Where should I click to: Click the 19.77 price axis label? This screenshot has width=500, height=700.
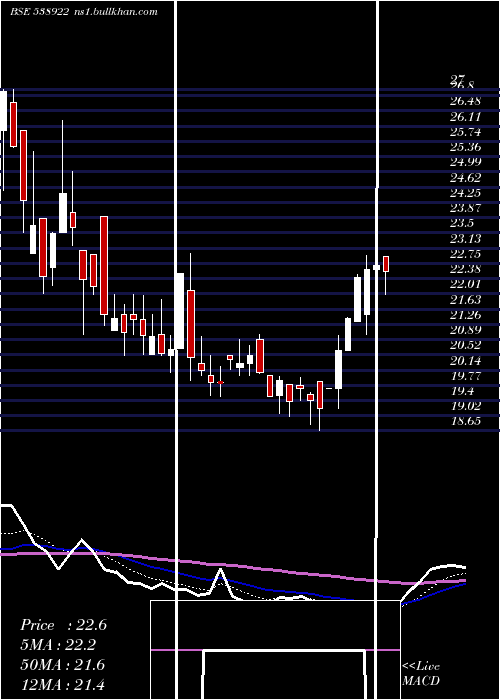point(465,375)
